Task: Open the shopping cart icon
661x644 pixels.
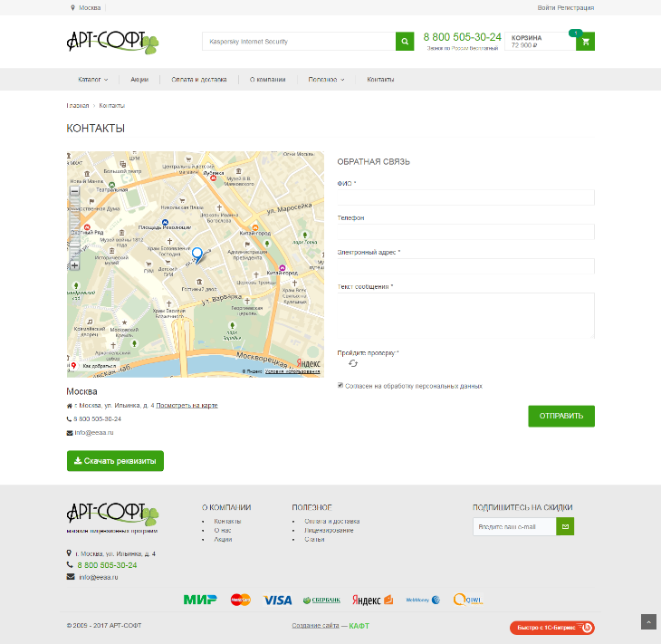Action: 586,42
